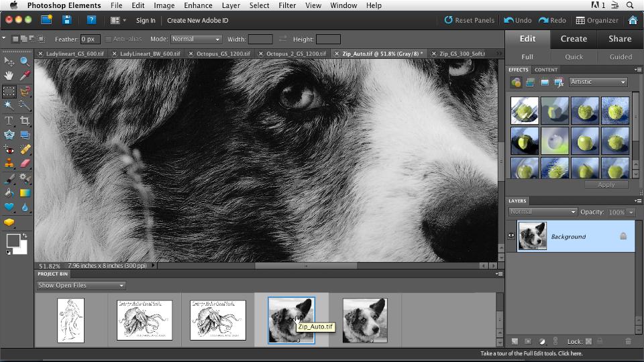Open Show Open Files dropdown
The width and height of the screenshot is (644, 362).
(x=81, y=286)
